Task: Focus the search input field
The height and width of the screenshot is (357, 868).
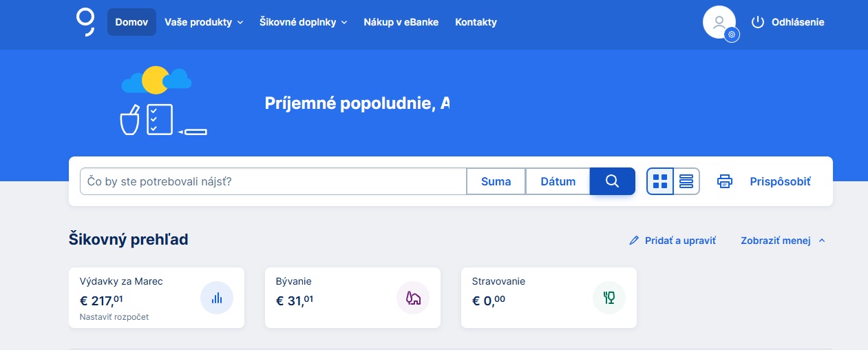Action: [x=273, y=181]
